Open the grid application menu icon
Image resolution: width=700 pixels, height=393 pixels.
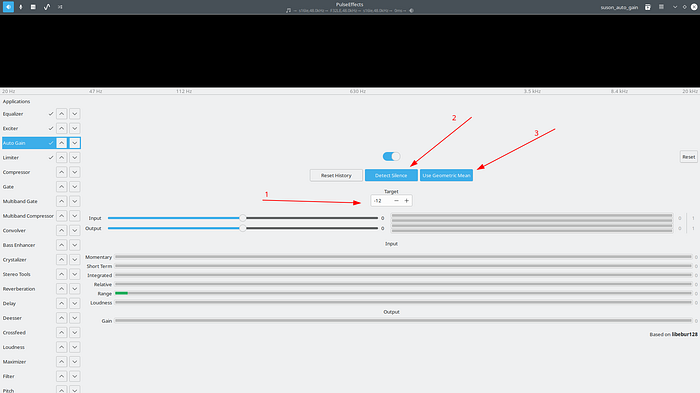pyautogui.click(x=661, y=7)
